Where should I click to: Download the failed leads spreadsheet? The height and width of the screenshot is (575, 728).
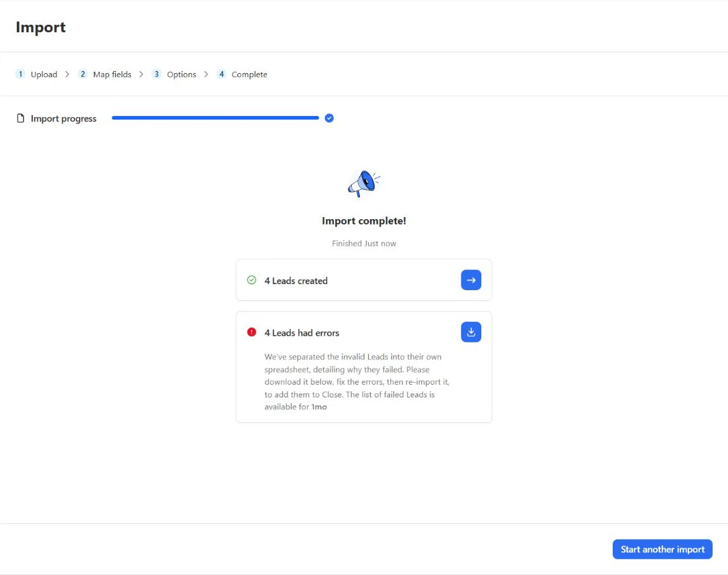pos(471,332)
